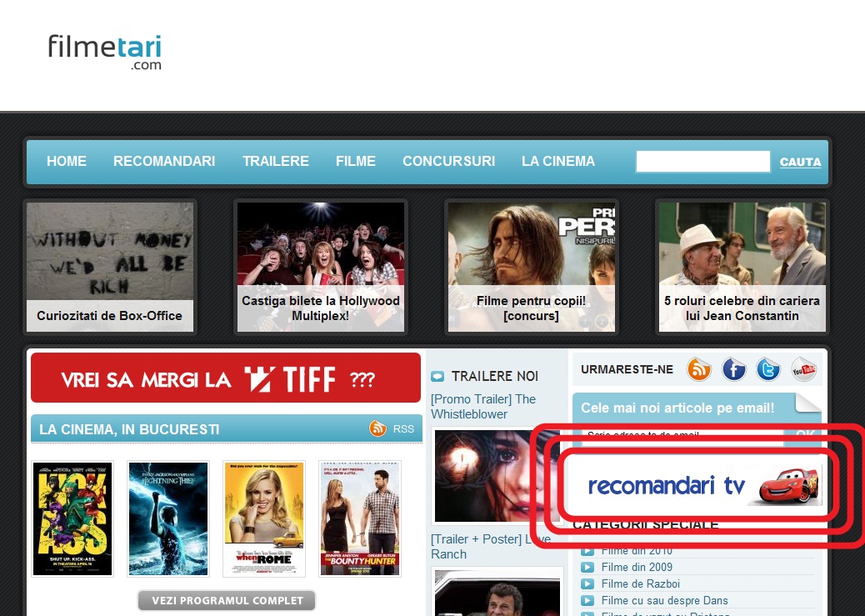Open the Filme de Razboi category
865x616 pixels.
(x=640, y=583)
